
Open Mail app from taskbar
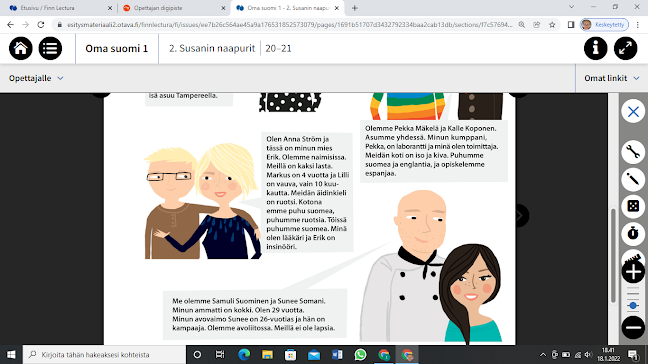(314, 354)
